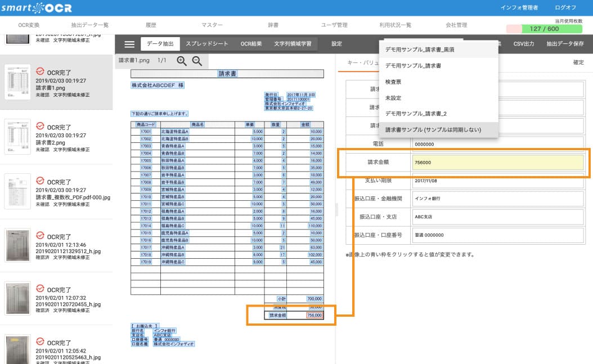
Task: Click OCR完了 check icon for 請求書_複数枚_PDF.pdf-000.jpg
Action: (40, 181)
